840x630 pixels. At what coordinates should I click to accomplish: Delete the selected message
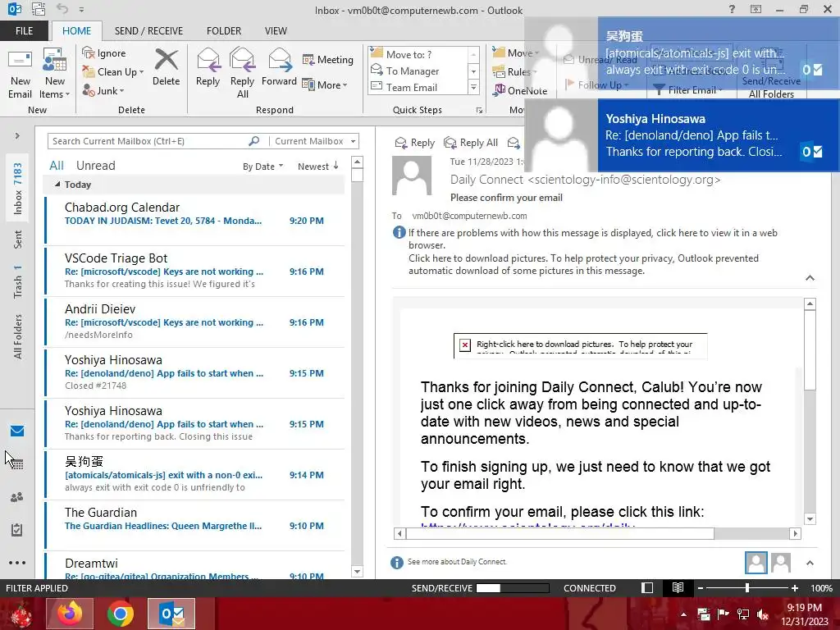click(x=166, y=67)
